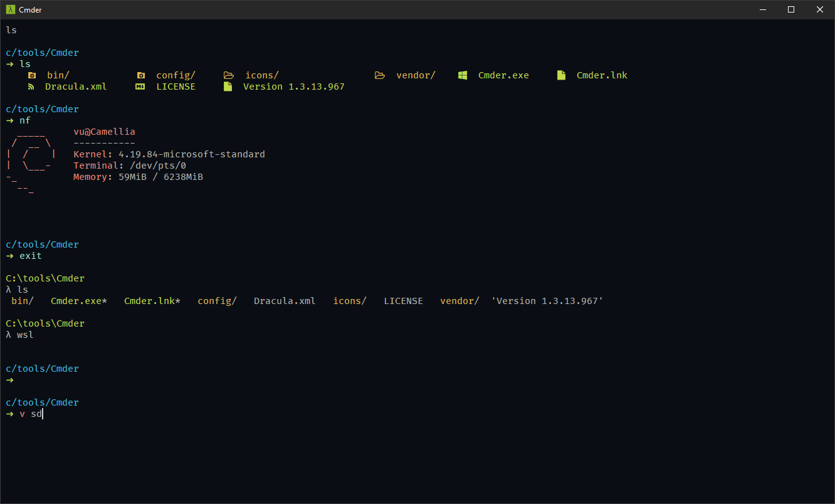Click the open folder icon beside vendor/
This screenshot has height=504, width=835.
click(x=379, y=75)
